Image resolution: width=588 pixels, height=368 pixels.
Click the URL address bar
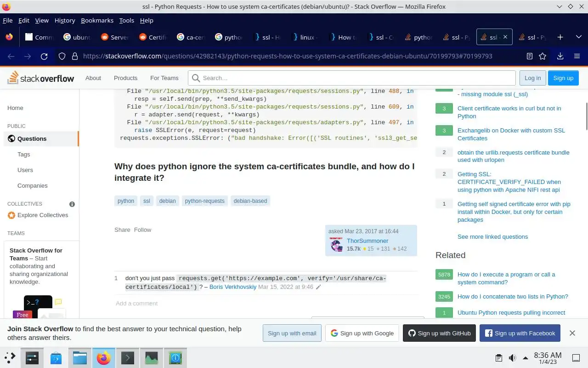288,56
